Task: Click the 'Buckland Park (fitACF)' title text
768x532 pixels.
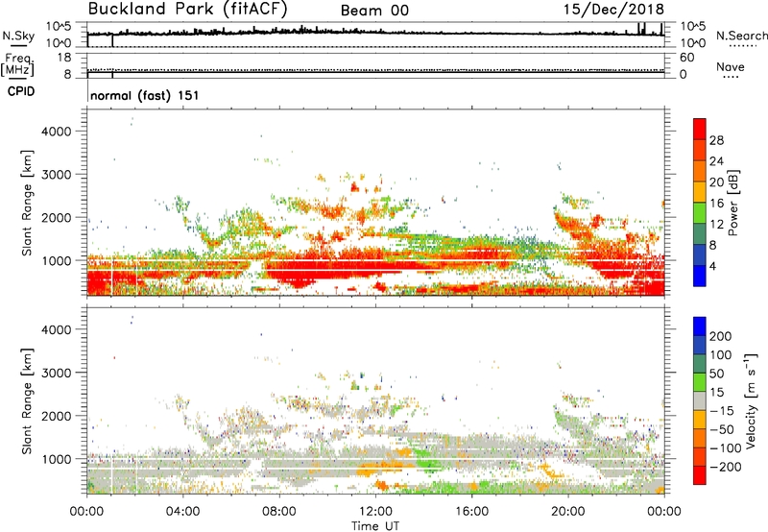Action: tap(187, 9)
